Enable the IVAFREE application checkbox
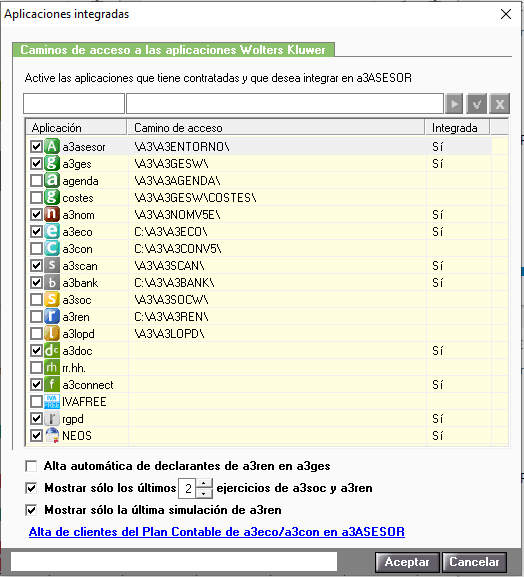524x577 pixels. point(36,401)
